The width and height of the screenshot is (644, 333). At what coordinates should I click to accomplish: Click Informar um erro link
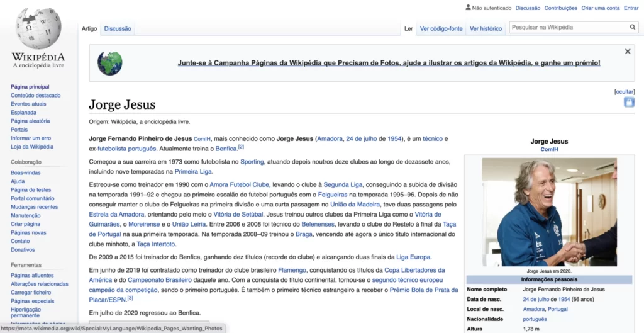click(31, 138)
